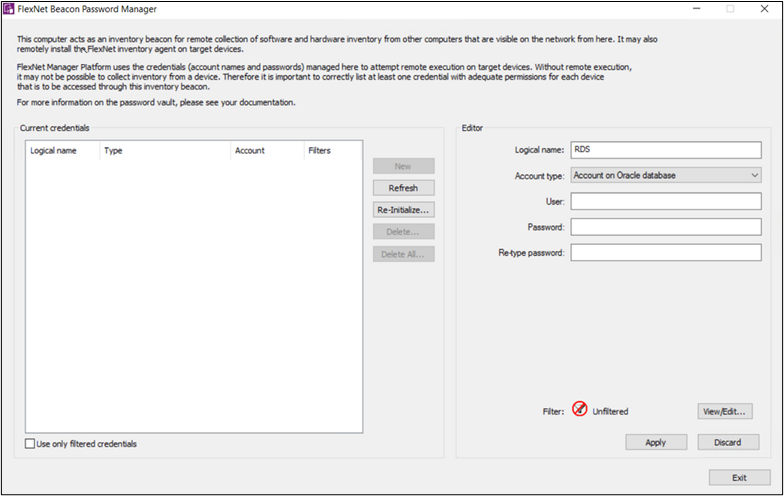Click the Delete All... button
The height and width of the screenshot is (496, 784).
[404, 254]
